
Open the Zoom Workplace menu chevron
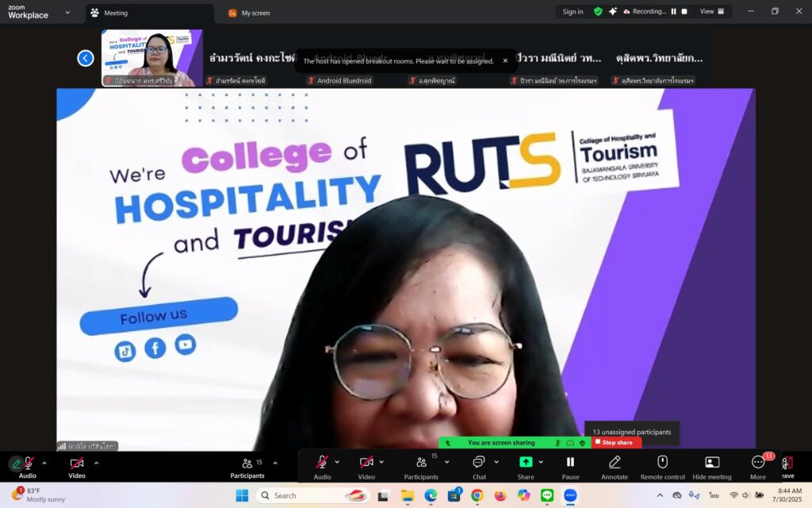(x=67, y=13)
